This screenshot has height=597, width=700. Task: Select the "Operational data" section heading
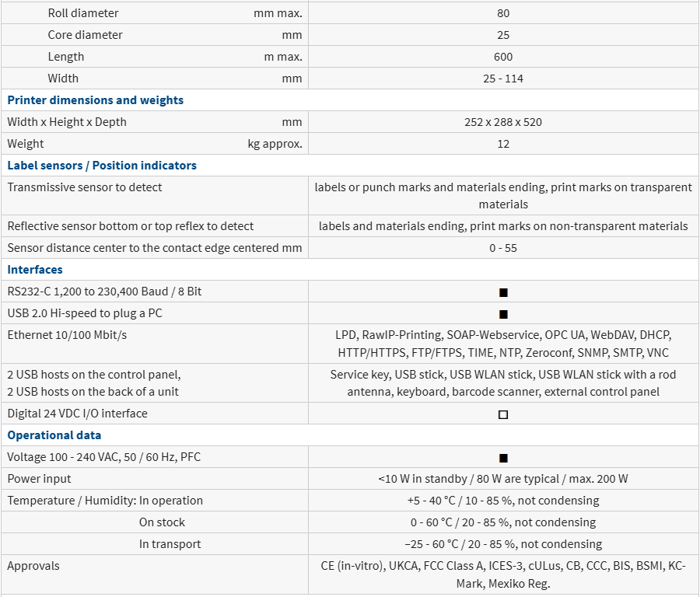(54, 435)
